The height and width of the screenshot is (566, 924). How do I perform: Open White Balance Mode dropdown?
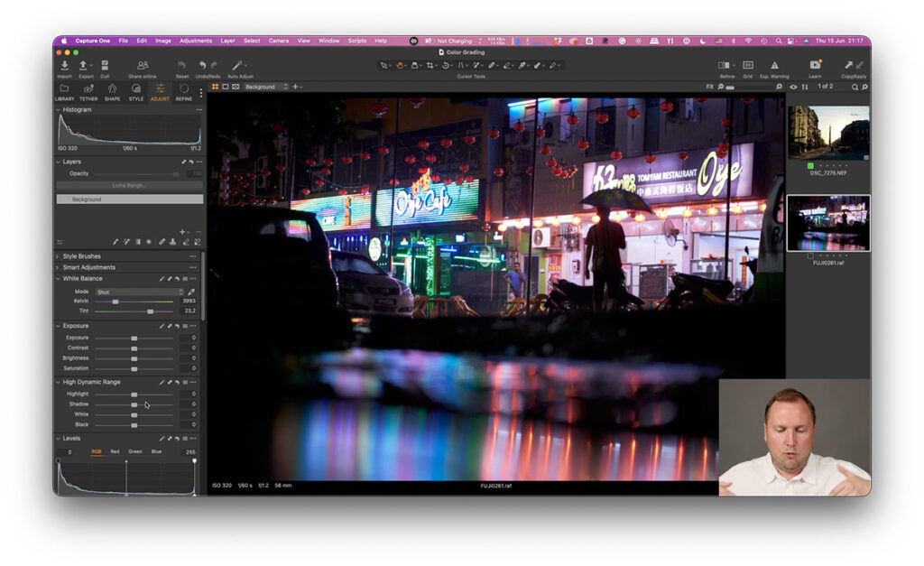(x=140, y=292)
